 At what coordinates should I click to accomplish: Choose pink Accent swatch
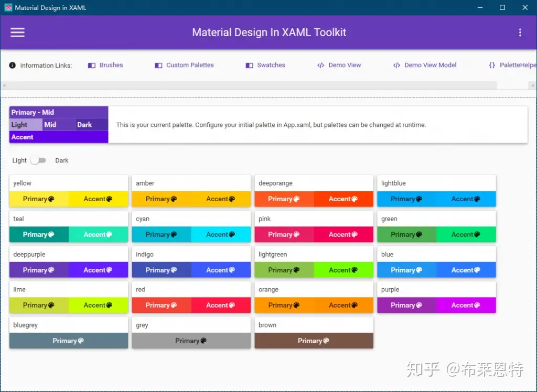pos(343,234)
